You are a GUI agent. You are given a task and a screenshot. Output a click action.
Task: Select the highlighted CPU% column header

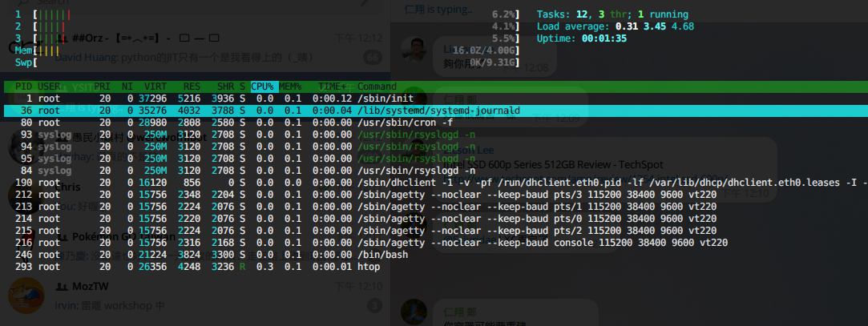coord(264,87)
